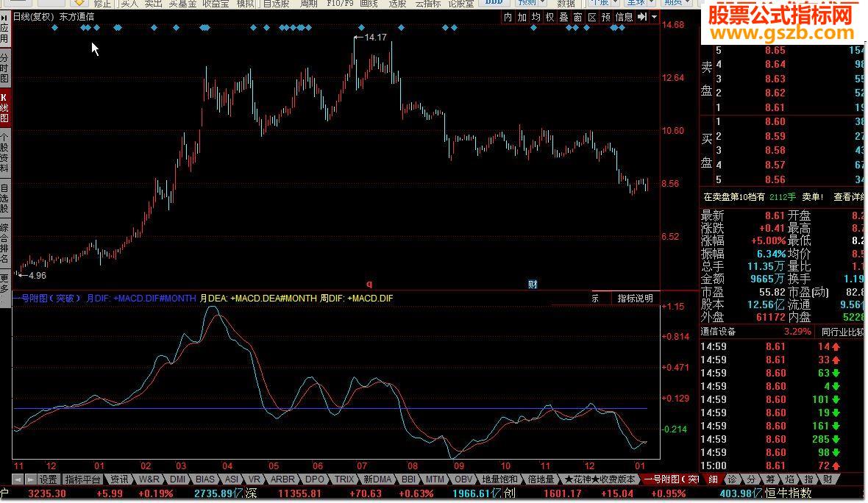The height and width of the screenshot is (503, 868).
Task: Open 同行业比较 industry comparison
Action: [842, 332]
